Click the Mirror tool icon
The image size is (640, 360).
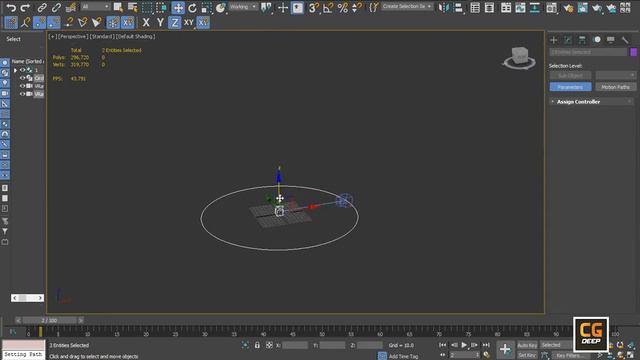coord(444,7)
